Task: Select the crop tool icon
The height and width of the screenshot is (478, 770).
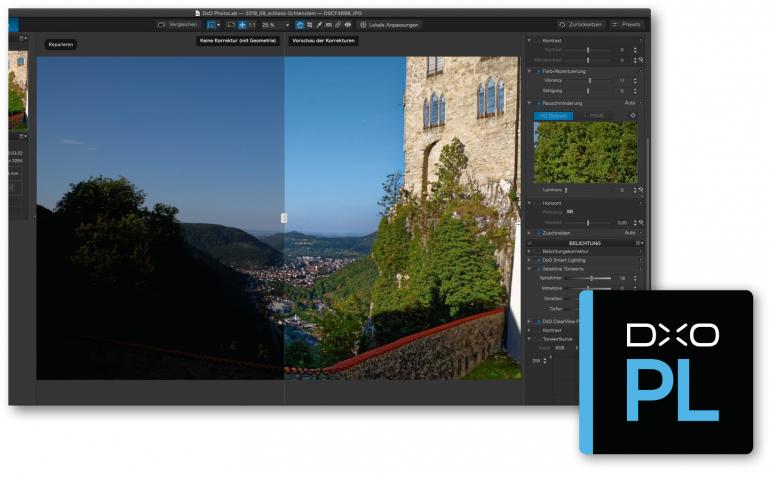Action: point(309,25)
